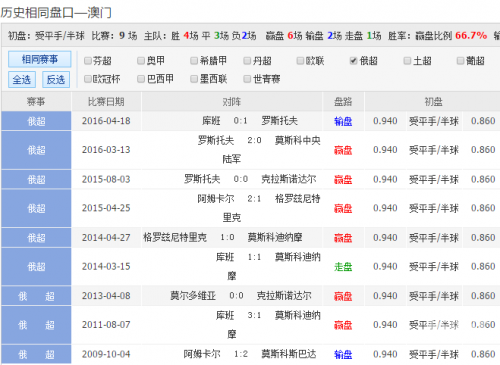Click odds 0.940 in 2016-04-18 row
Screen dimensions: 500x365
coord(385,121)
